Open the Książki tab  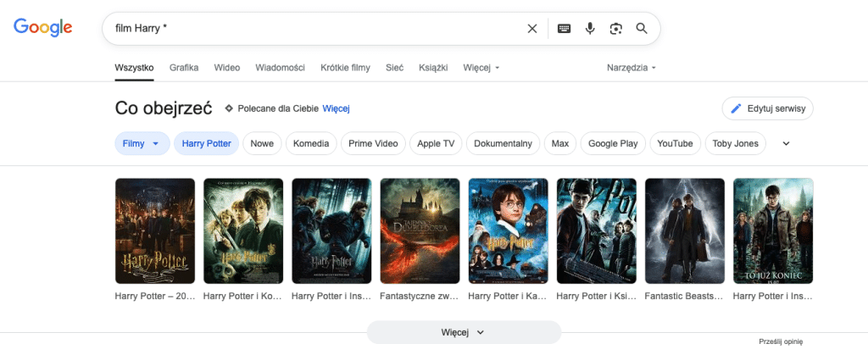click(x=433, y=68)
